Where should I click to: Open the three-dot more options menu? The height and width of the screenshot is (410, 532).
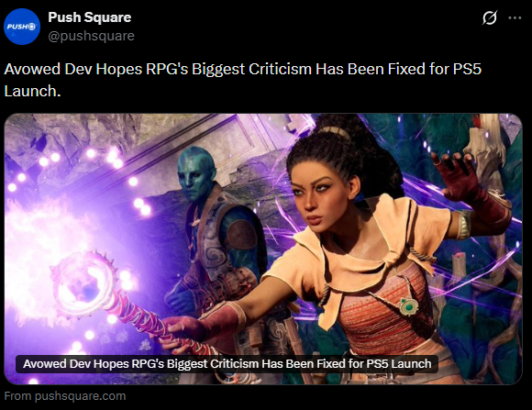tap(515, 18)
